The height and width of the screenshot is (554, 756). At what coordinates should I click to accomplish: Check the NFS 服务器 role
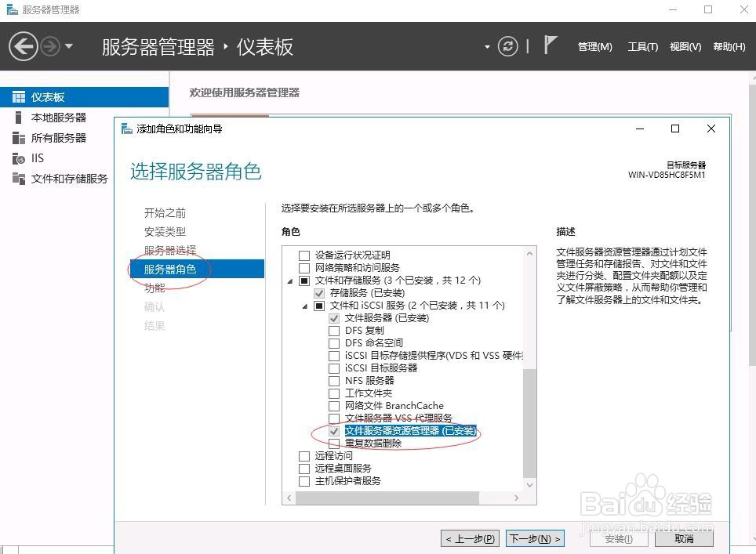coord(333,380)
